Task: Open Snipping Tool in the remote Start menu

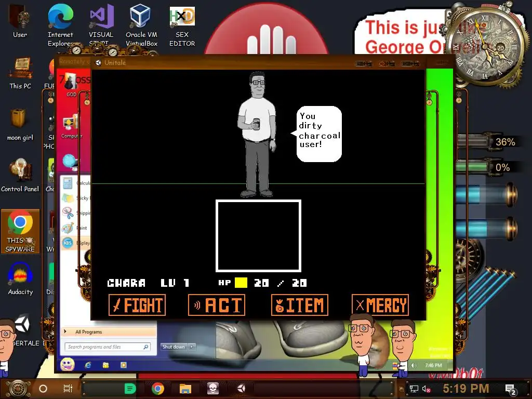Action: [x=76, y=213]
